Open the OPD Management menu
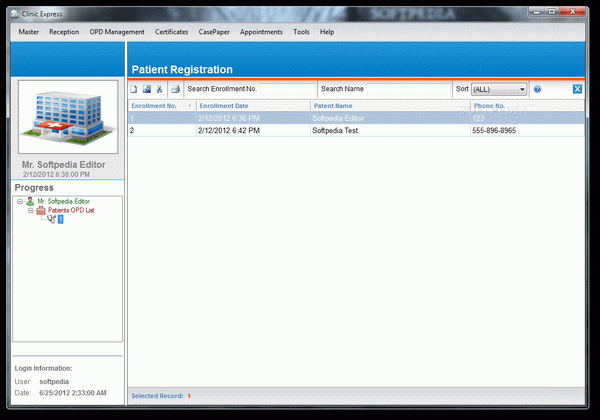 tap(117, 32)
